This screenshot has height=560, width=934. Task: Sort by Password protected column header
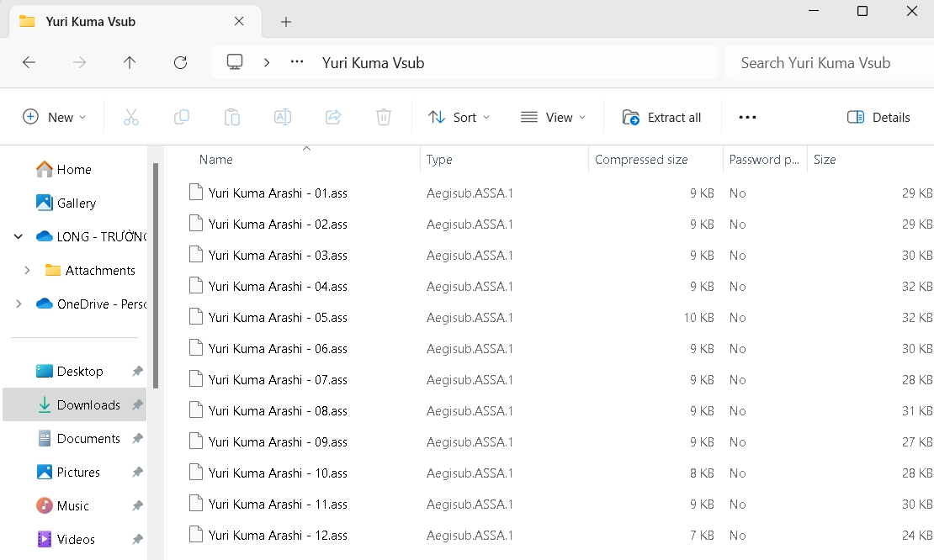[x=765, y=160]
